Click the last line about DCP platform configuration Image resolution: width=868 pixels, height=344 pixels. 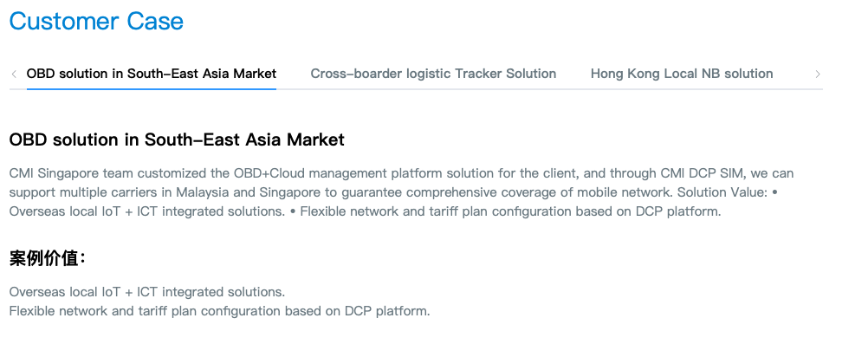(x=219, y=311)
